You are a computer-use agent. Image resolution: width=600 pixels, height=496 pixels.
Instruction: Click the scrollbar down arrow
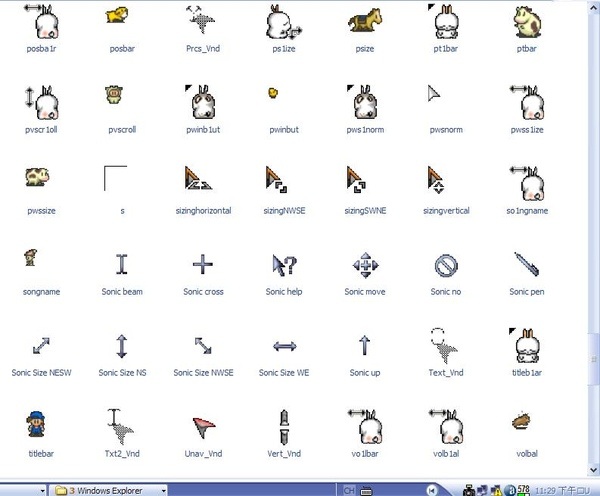click(x=593, y=469)
